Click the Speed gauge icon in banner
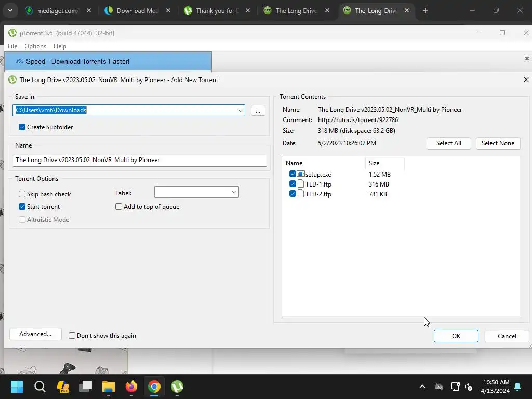 20,61
